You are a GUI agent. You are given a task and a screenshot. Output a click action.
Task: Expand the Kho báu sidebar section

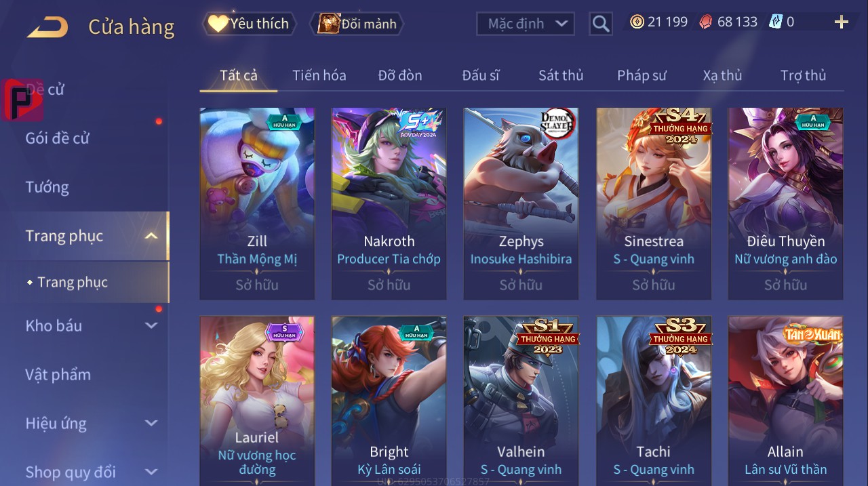[x=152, y=325]
